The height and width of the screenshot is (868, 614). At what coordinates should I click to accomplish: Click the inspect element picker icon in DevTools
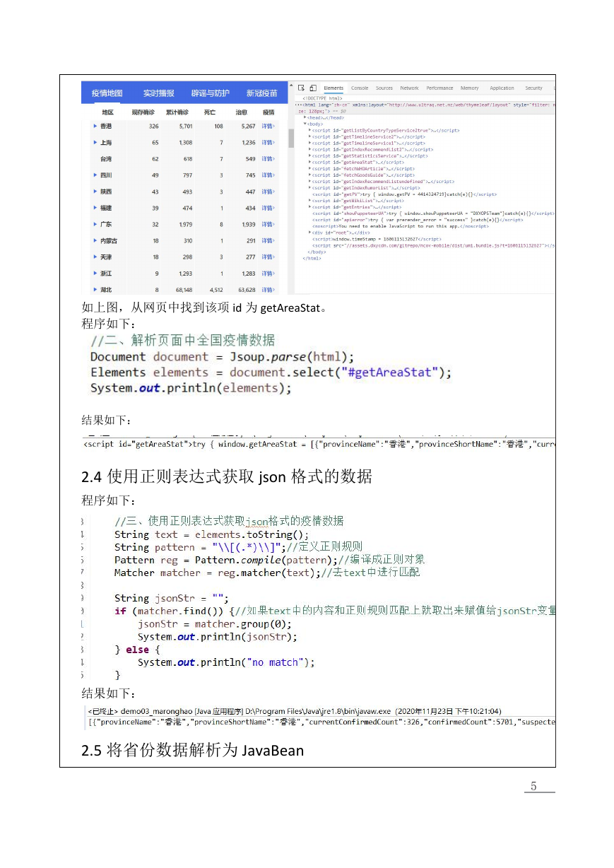tap(302, 88)
